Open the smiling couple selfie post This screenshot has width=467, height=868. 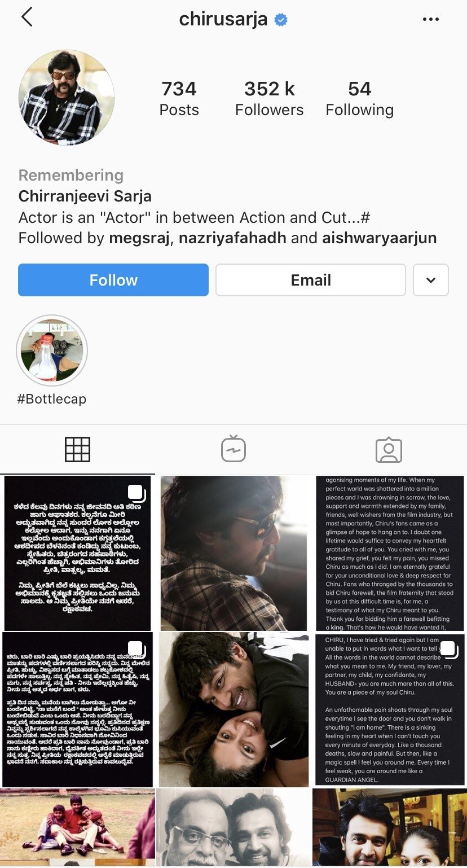click(233, 709)
